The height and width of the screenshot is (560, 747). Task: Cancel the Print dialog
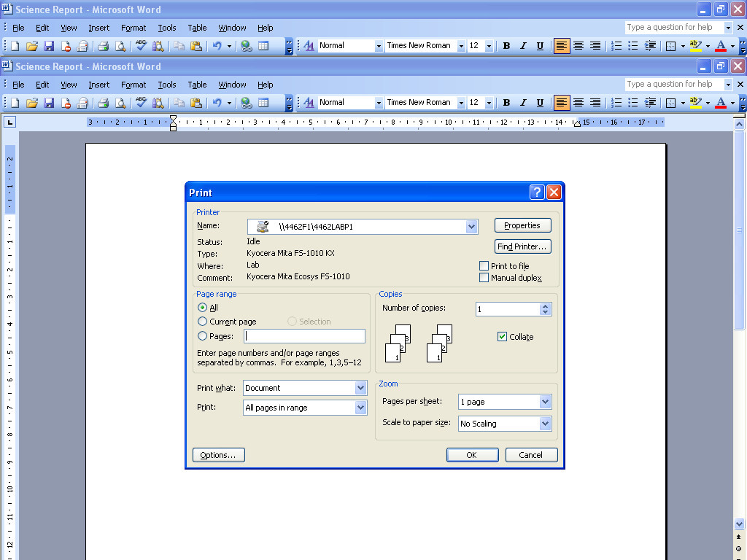pyautogui.click(x=531, y=455)
